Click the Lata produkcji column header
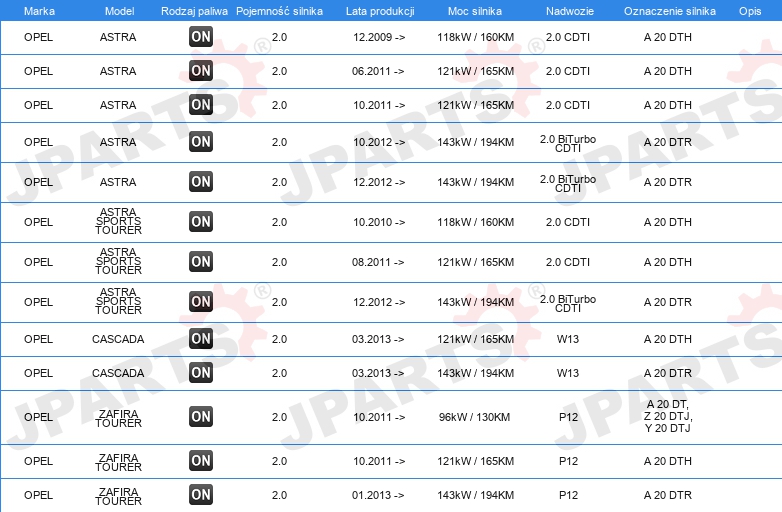 380,11
